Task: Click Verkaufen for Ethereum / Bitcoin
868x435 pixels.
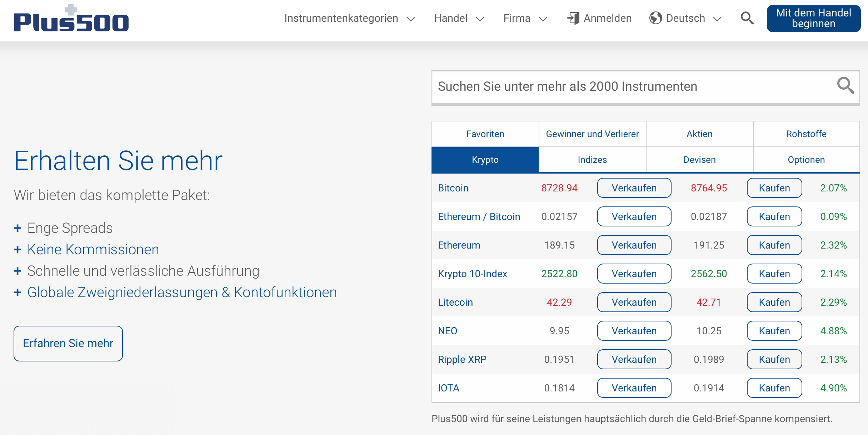Action: click(x=634, y=216)
